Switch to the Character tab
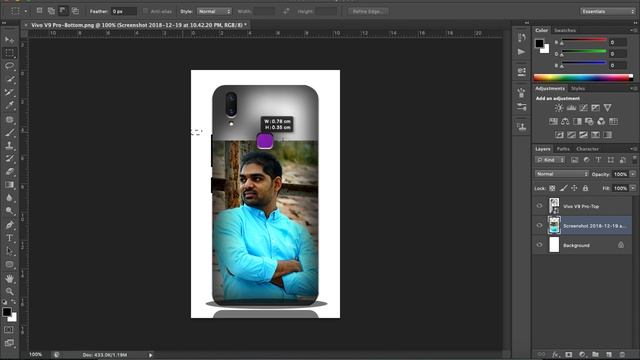 click(587, 149)
